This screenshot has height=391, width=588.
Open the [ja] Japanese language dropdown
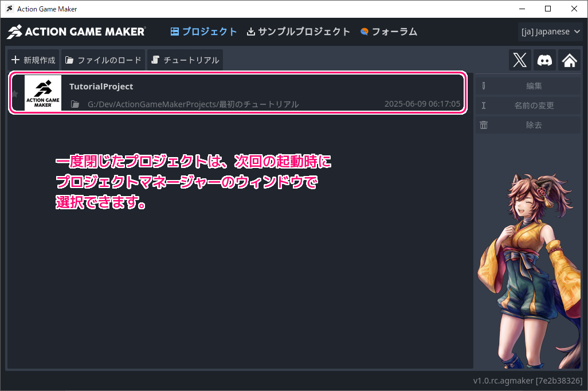tap(550, 32)
